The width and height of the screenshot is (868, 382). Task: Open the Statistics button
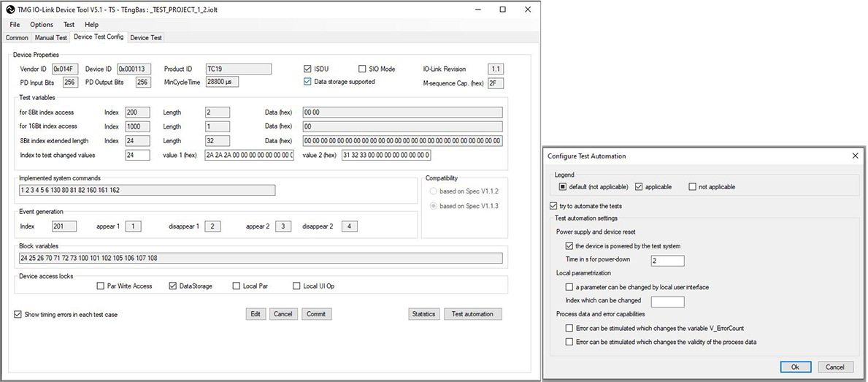(423, 314)
